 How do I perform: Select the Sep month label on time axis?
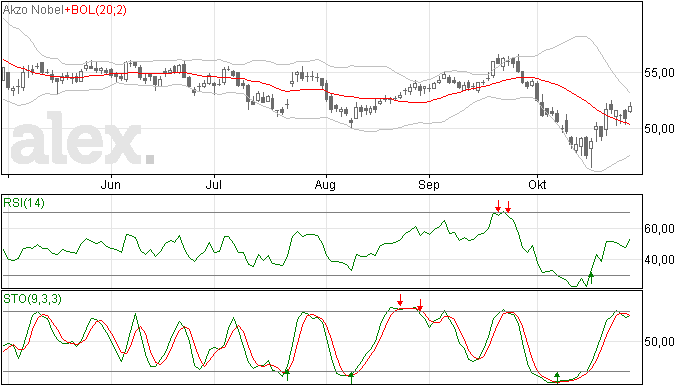point(429,185)
